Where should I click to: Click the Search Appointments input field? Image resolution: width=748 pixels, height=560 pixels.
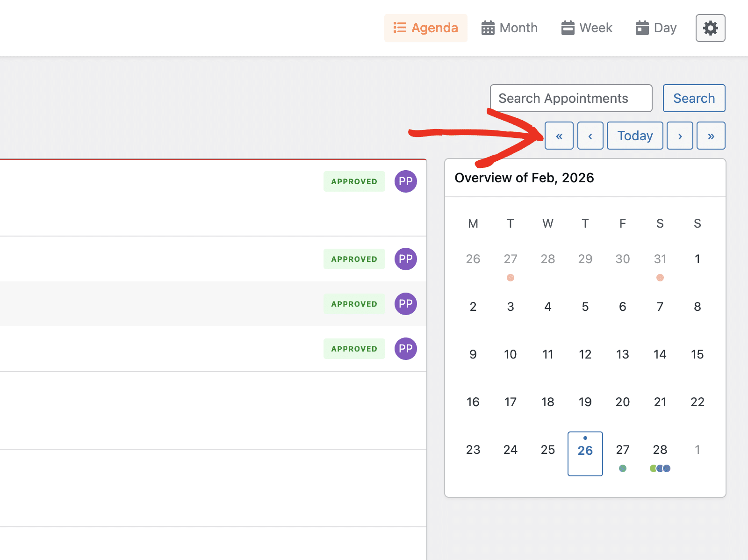(571, 98)
